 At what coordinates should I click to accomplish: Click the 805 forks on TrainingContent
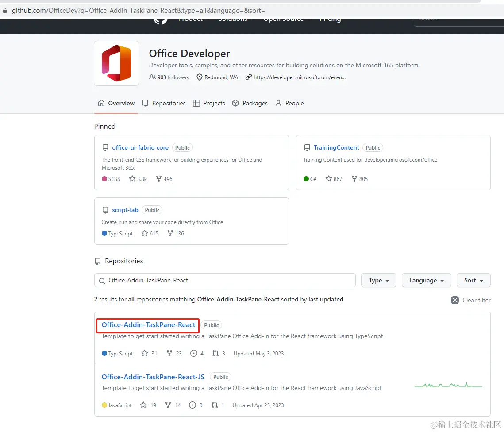[359, 179]
